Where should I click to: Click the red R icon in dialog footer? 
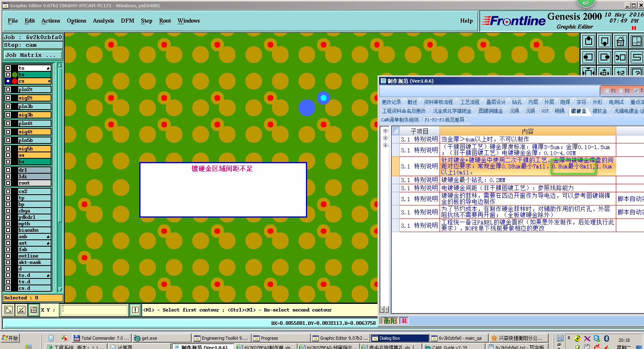(x=405, y=321)
